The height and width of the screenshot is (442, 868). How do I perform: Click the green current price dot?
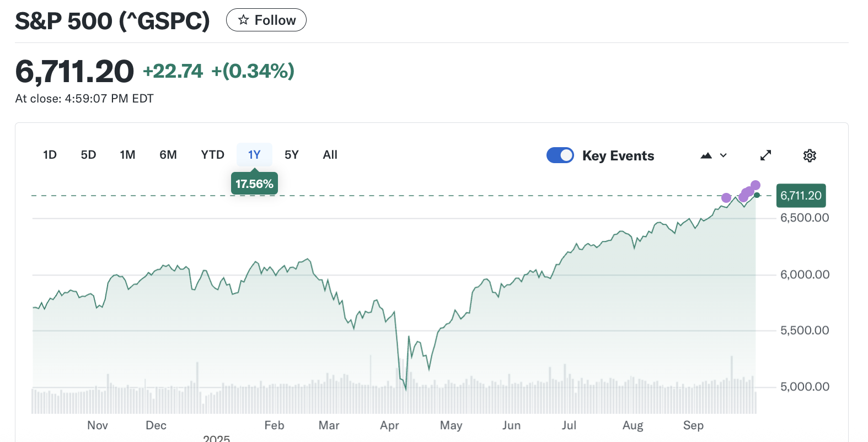[x=757, y=195]
